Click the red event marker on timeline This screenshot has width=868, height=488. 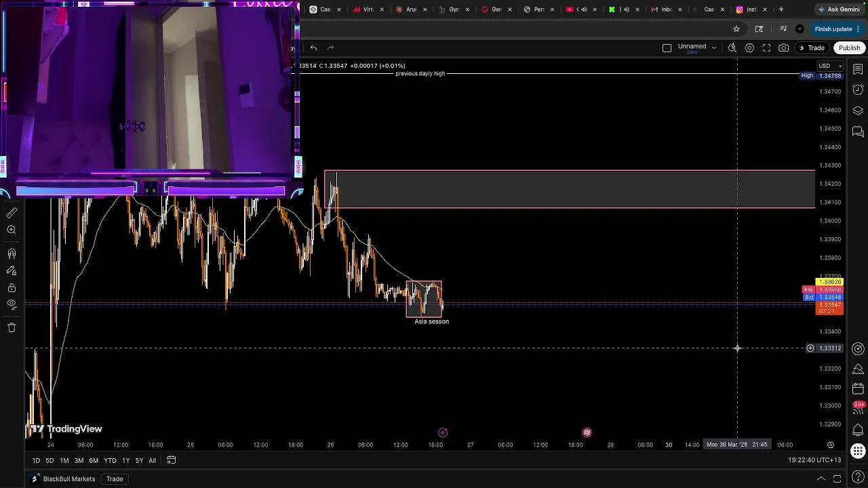click(587, 432)
